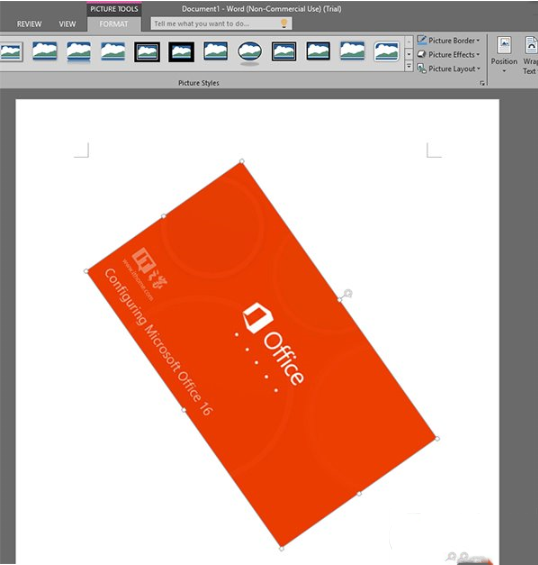Image resolution: width=538 pixels, height=565 pixels.
Task: Open the Wrap Text menu
Action: click(x=530, y=55)
